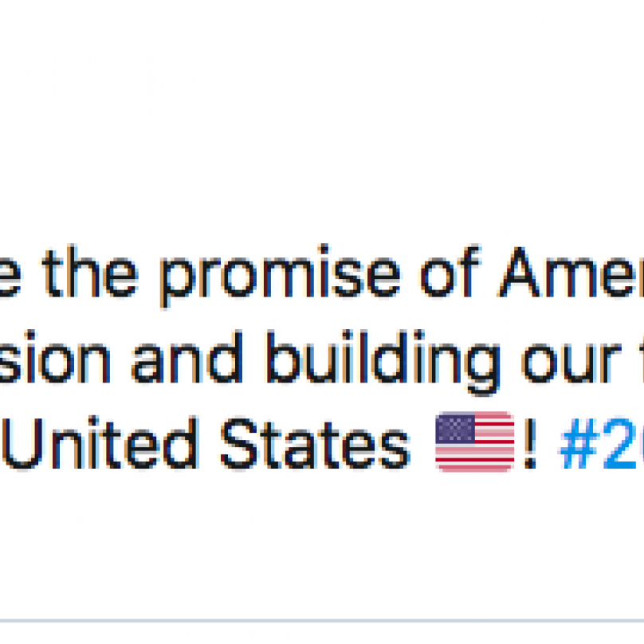Click the word "and" in the second line
644x644 pixels.
click(x=187, y=357)
